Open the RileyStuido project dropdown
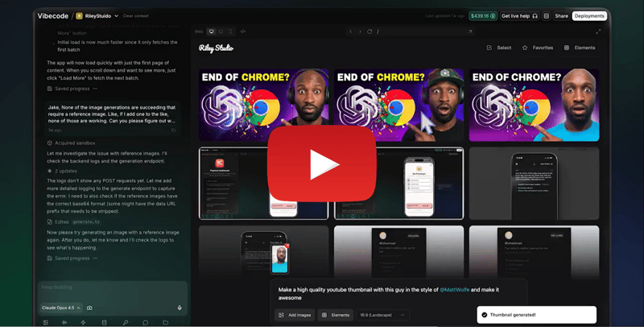The height and width of the screenshot is (327, 644). (116, 16)
